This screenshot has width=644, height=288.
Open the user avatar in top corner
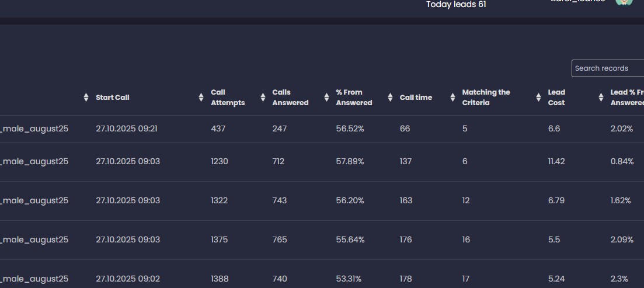(624, 2)
